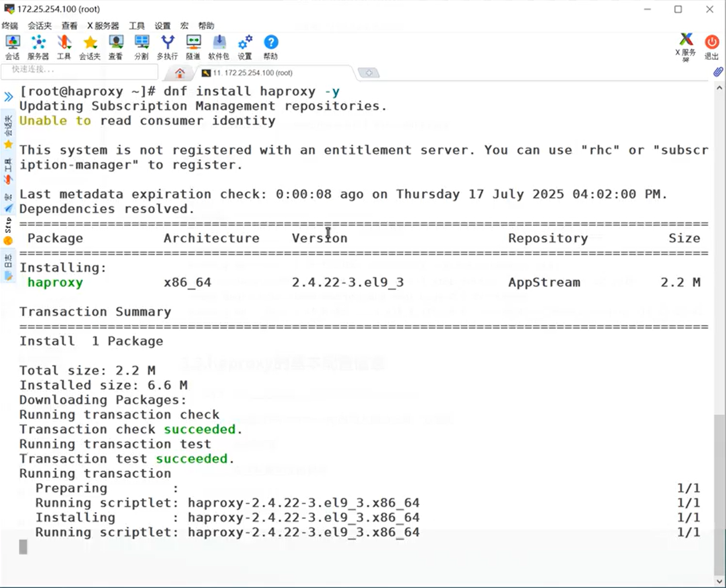Click the 'Preparing' transaction line
This screenshot has width=726, height=588.
(x=71, y=488)
